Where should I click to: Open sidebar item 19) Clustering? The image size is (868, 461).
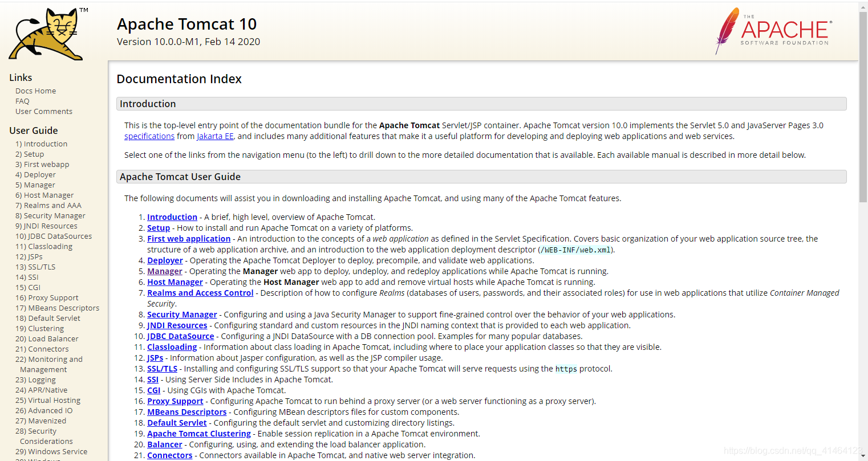pyautogui.click(x=39, y=328)
